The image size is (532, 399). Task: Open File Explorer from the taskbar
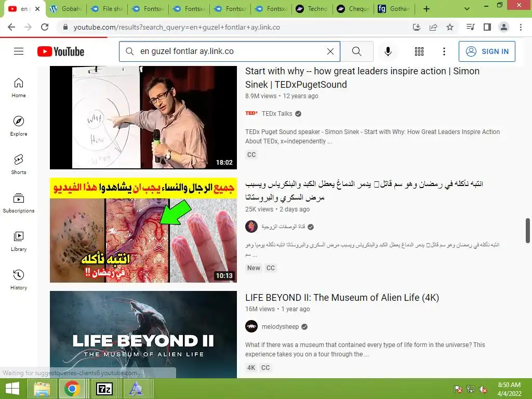click(42, 389)
